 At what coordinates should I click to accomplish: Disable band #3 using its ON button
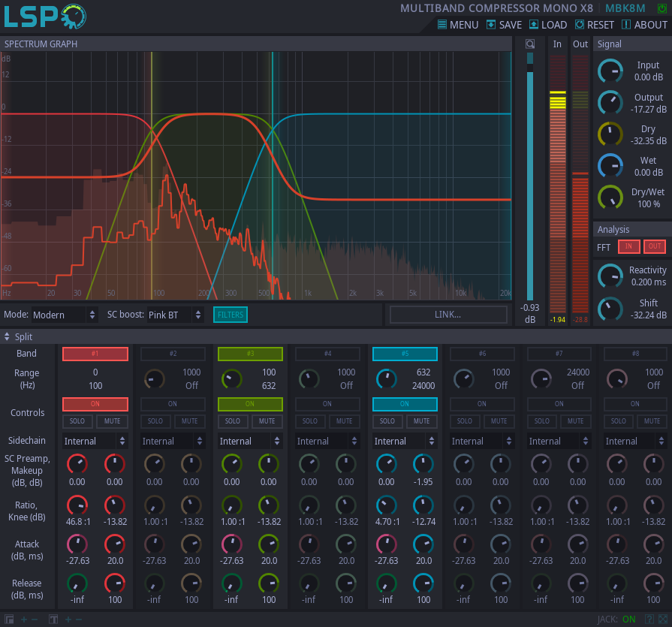pos(250,404)
